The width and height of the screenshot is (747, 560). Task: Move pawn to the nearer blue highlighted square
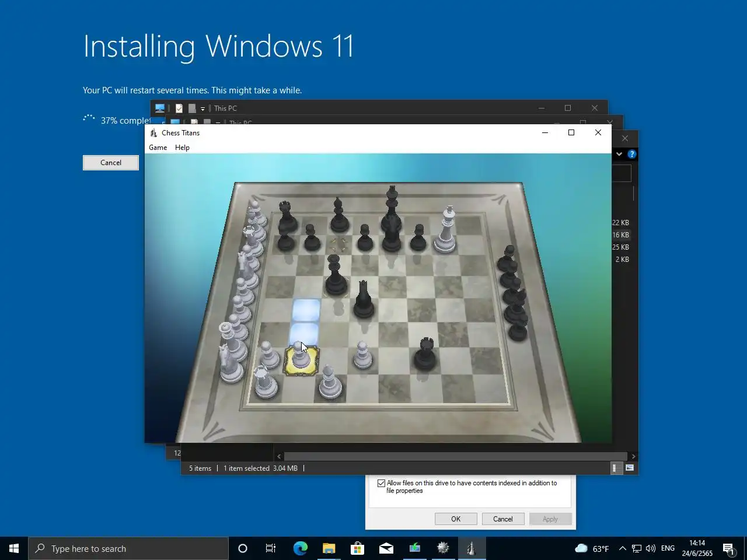[303, 334]
